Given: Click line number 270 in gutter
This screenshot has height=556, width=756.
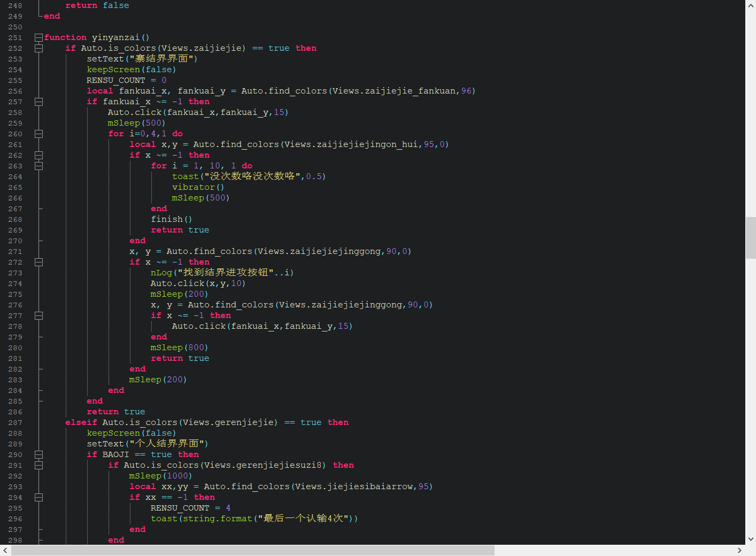Looking at the screenshot, I should (15, 241).
